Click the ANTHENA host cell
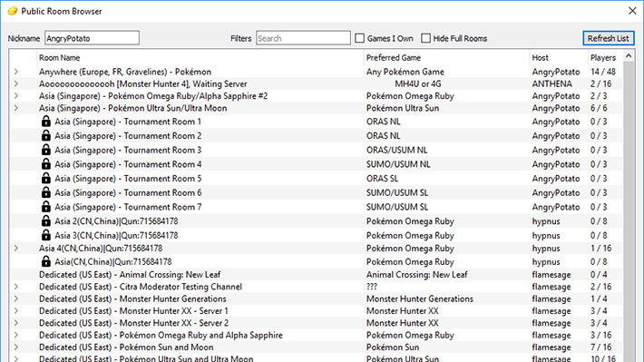This screenshot has width=644, height=362. (x=552, y=83)
